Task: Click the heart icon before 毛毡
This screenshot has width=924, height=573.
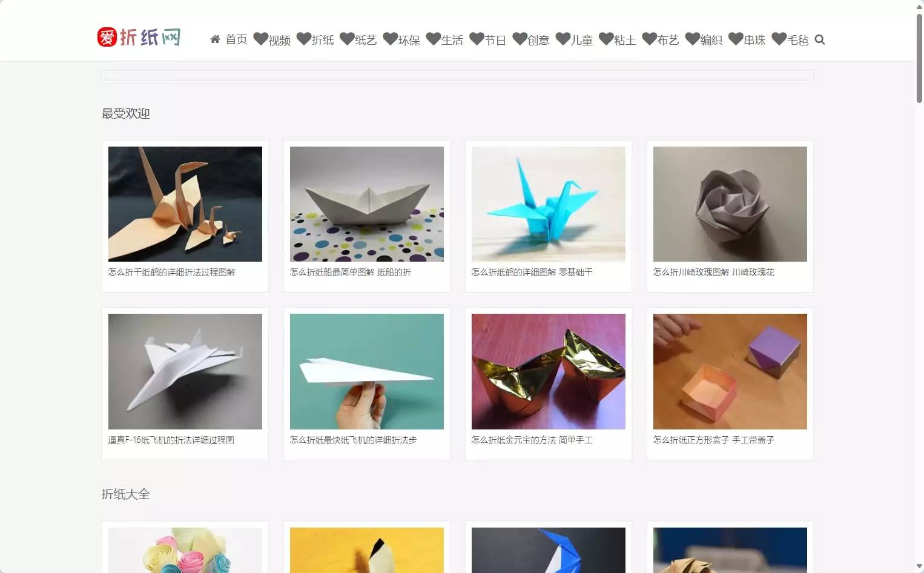Action: (x=779, y=39)
